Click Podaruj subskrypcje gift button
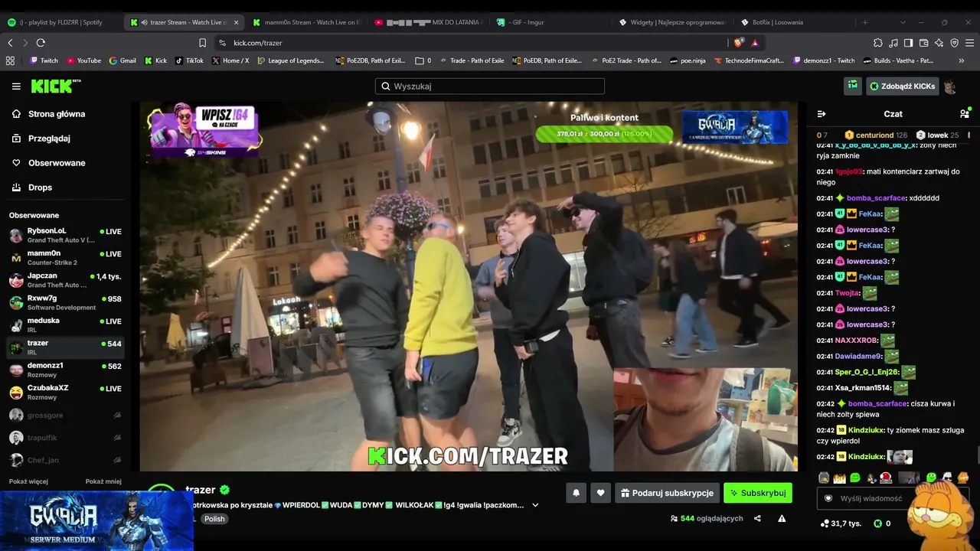This screenshot has height=551, width=980. coord(667,494)
